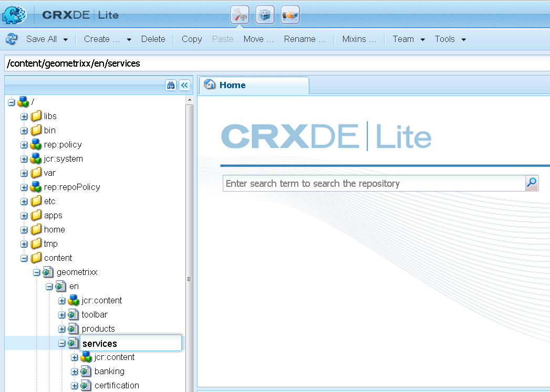This screenshot has width=550, height=392.
Task: Switch to the Home tab
Action: coord(254,85)
